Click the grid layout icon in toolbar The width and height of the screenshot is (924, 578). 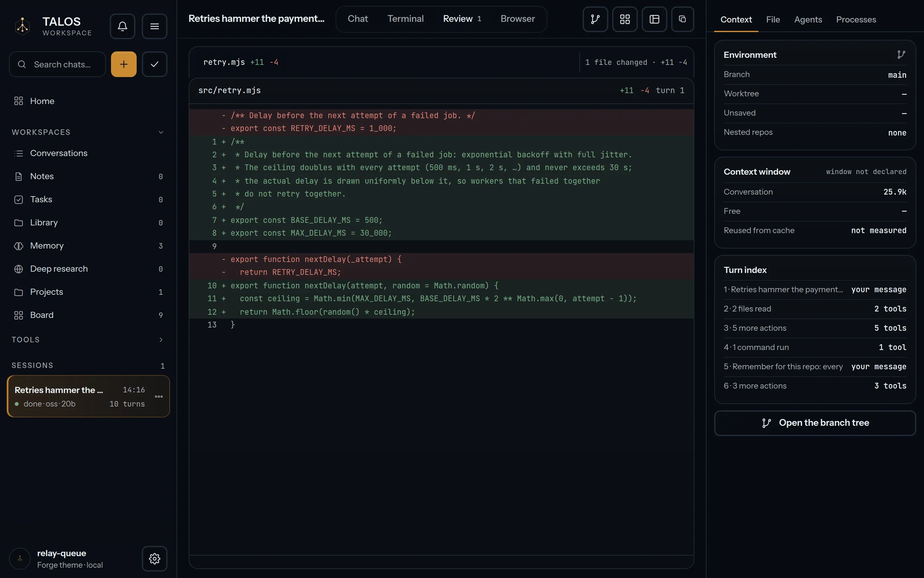pyautogui.click(x=625, y=19)
